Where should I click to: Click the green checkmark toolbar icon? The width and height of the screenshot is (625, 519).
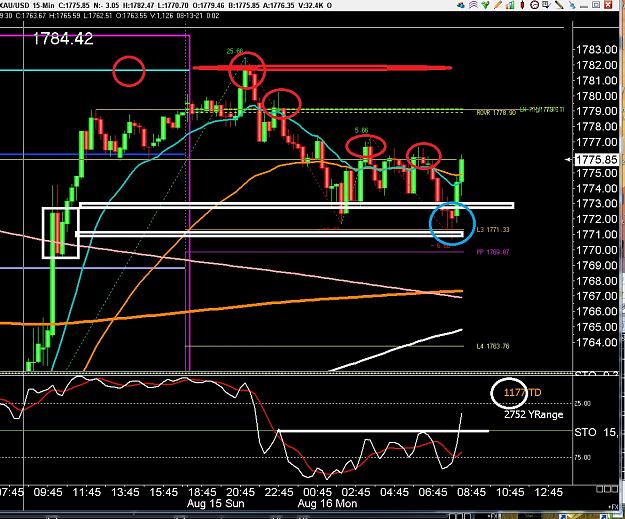coord(485,5)
